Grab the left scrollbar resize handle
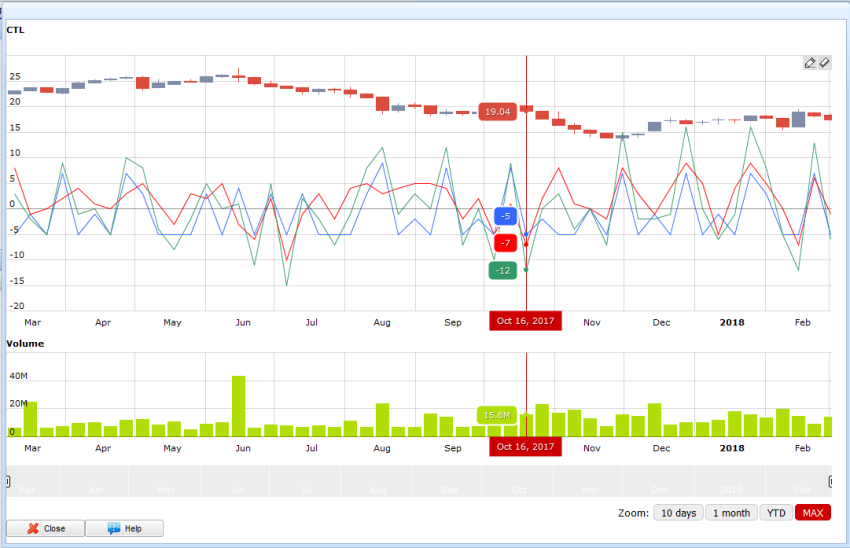This screenshot has height=548, width=850. click(9, 482)
